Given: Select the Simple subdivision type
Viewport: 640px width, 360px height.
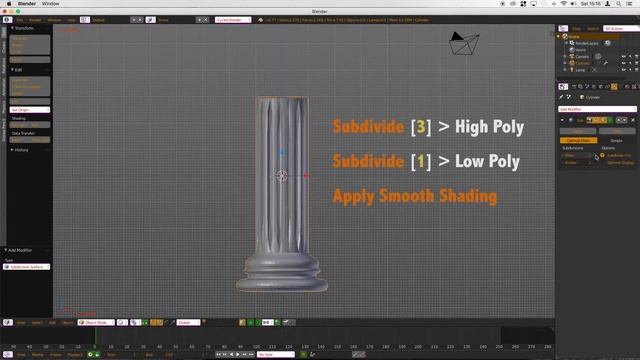Looking at the screenshot, I should [x=616, y=140].
